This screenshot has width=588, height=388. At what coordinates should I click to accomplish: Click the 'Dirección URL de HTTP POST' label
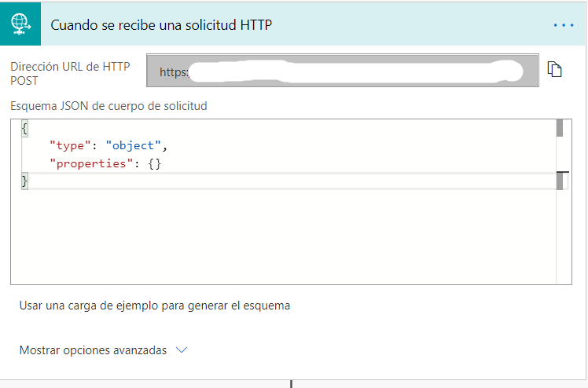[x=70, y=73]
